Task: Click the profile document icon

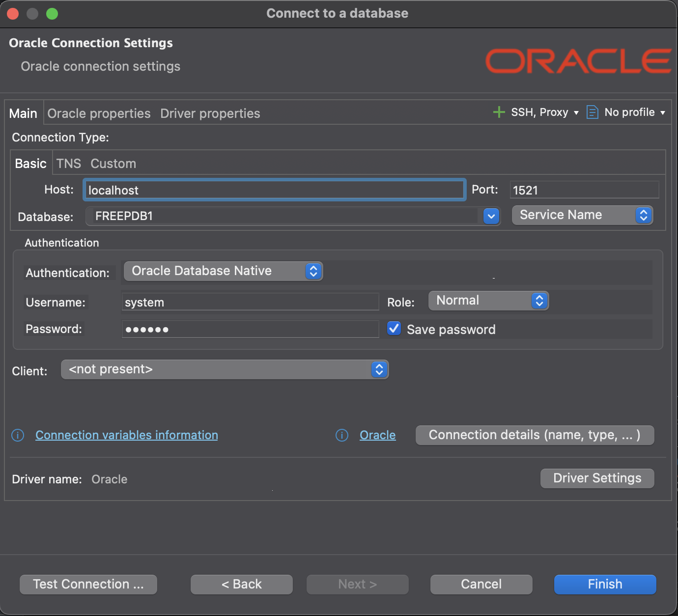Action: (593, 112)
